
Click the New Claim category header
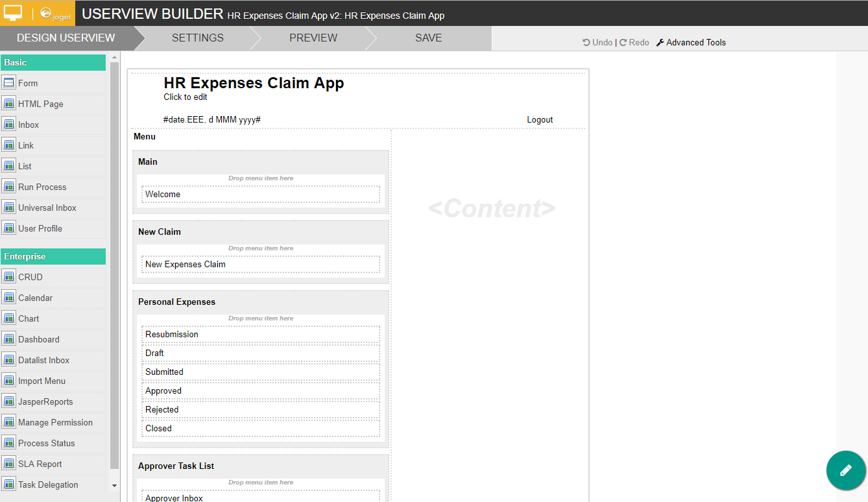pos(160,232)
